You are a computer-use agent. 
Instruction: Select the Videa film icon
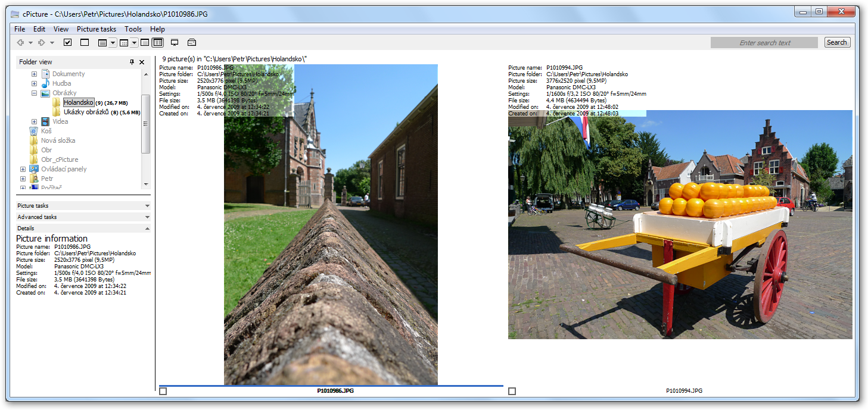click(x=45, y=121)
